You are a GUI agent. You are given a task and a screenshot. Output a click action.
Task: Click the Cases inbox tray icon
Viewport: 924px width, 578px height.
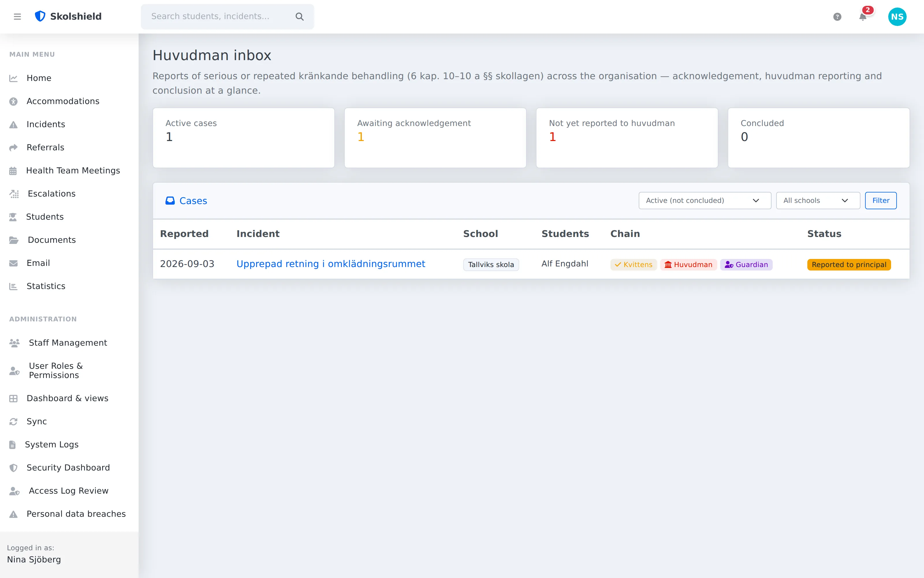[x=170, y=201]
